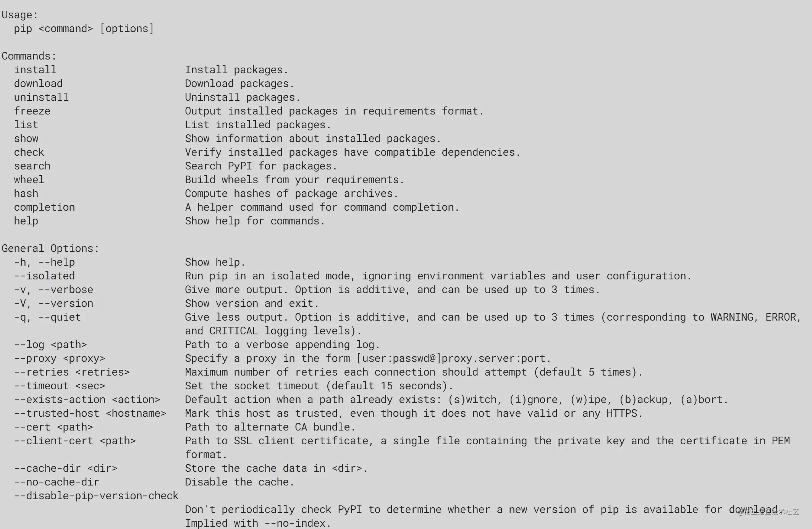Viewport: 812px width, 529px height.
Task: Click the 'uninstall' command text
Action: 41,97
